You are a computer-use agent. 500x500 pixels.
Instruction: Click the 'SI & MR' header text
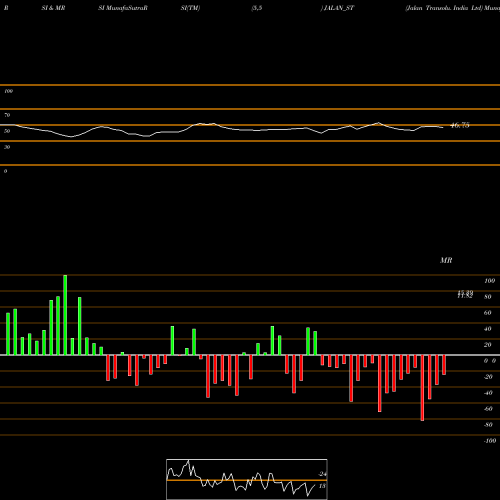tap(53, 8)
